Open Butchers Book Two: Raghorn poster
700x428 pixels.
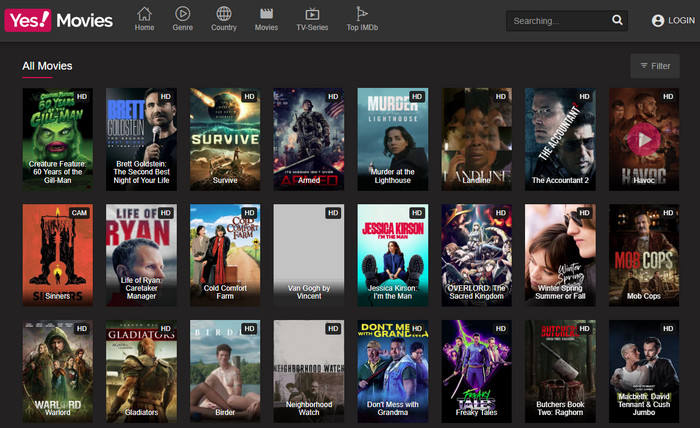click(560, 371)
